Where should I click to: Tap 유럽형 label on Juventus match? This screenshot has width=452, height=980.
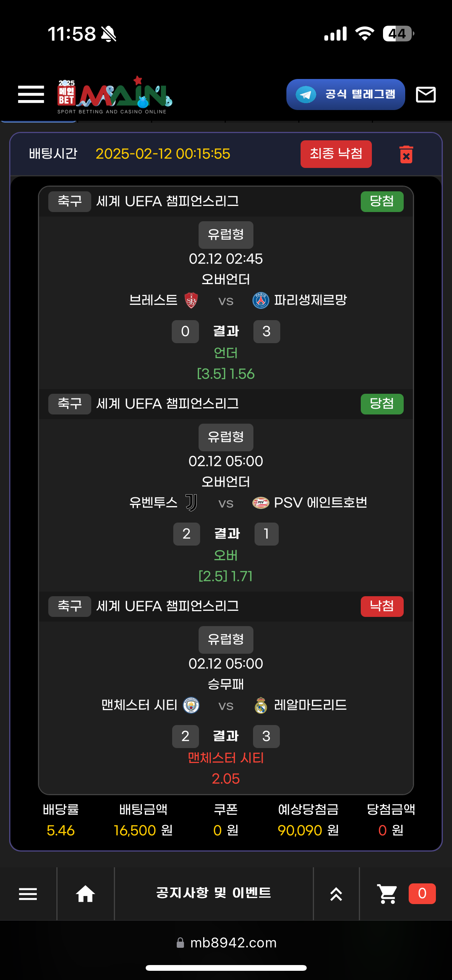(x=226, y=437)
